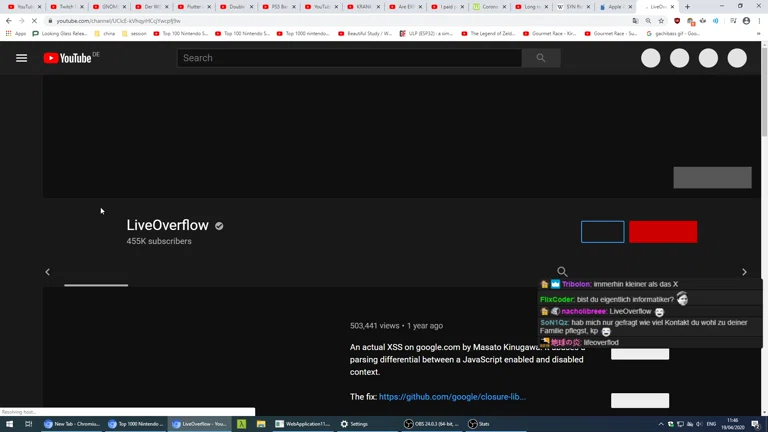
Task: Focus the YouTube Search input field
Action: 349,58
